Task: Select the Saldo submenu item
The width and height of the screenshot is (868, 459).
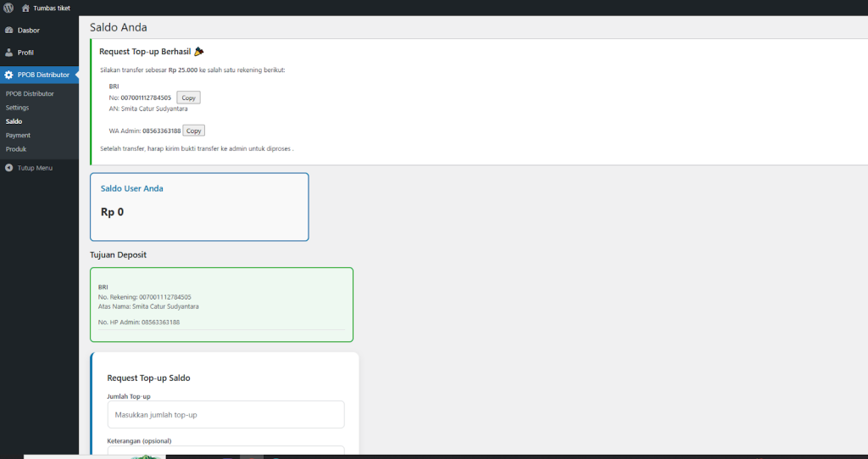Action: (x=14, y=121)
